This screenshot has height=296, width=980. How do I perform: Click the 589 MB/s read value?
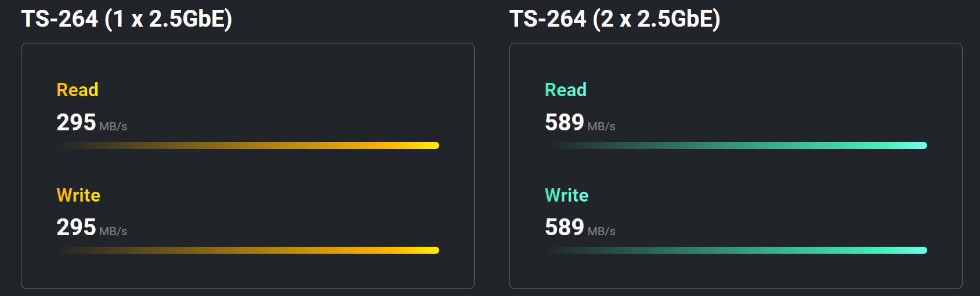(580, 123)
